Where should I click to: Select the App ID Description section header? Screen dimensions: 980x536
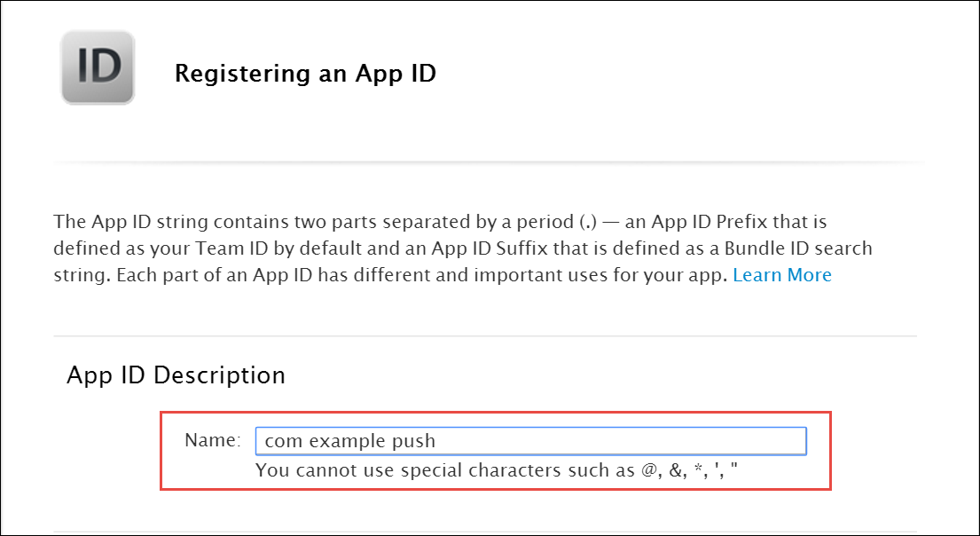[x=175, y=374]
